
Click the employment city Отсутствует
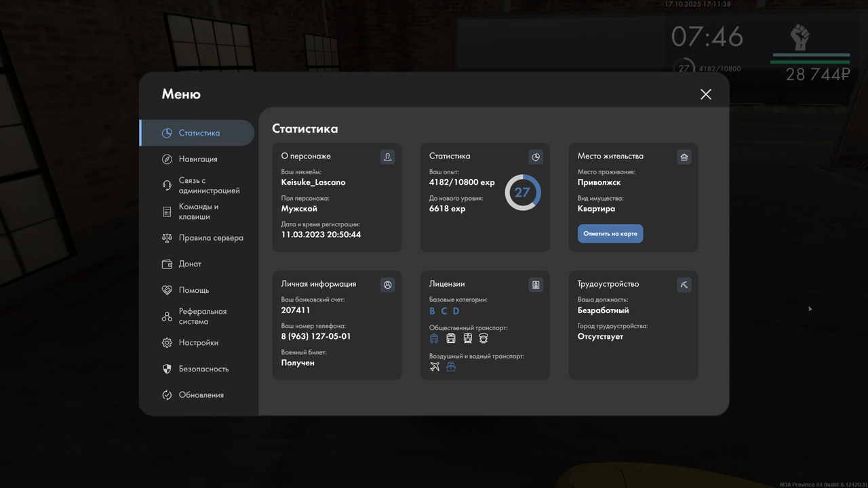[x=601, y=337]
